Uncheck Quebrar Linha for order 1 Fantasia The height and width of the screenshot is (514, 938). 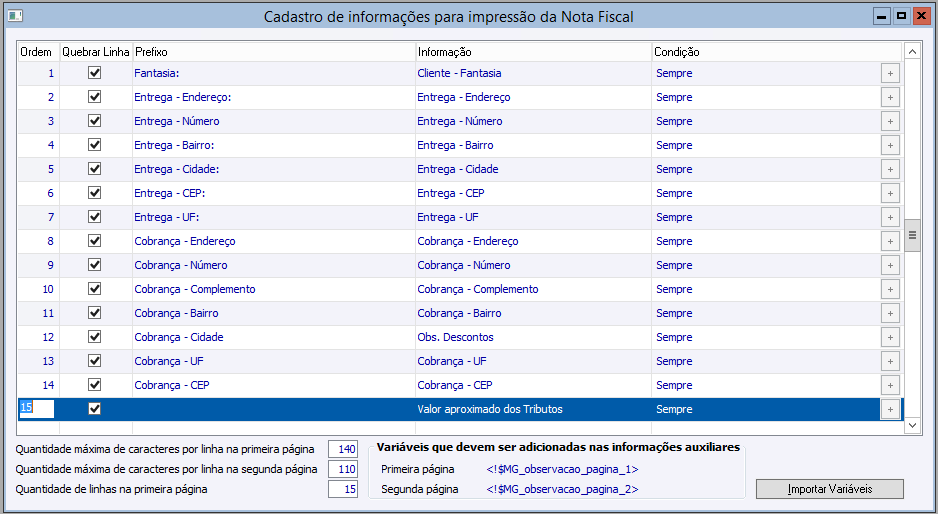pyautogui.click(x=95, y=73)
